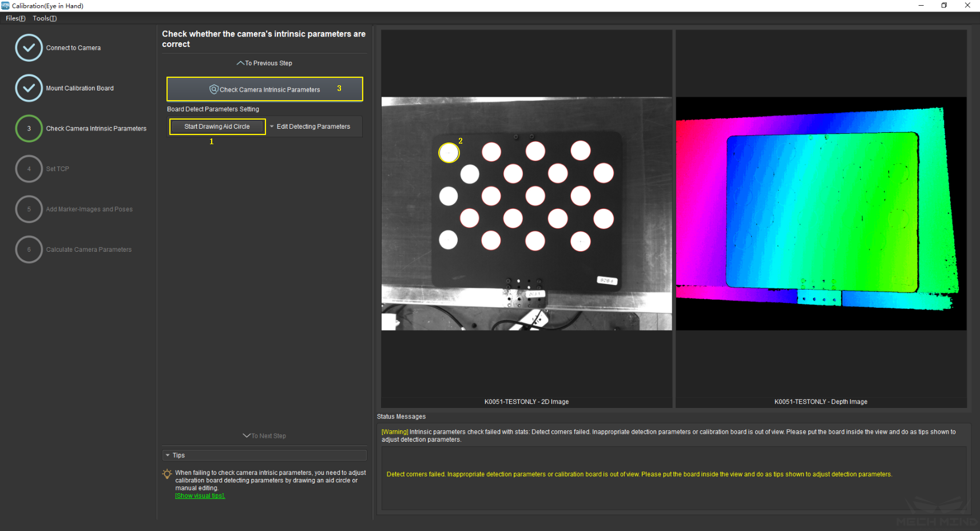The height and width of the screenshot is (531, 980).
Task: Click the depth image preview
Action: [820, 213]
